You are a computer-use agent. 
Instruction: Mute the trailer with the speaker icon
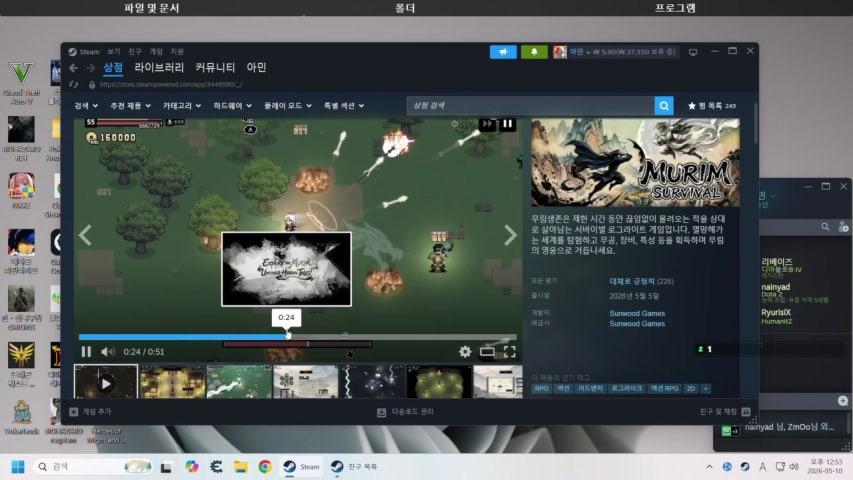tap(108, 352)
